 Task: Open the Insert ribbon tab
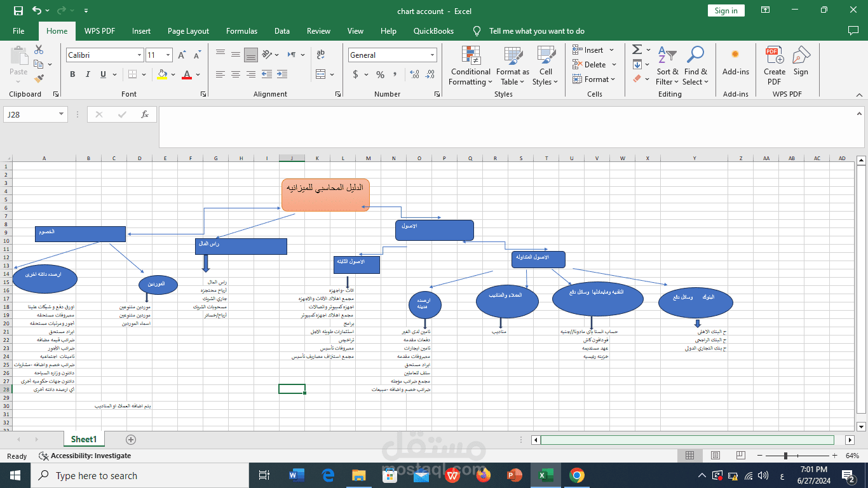[142, 30]
